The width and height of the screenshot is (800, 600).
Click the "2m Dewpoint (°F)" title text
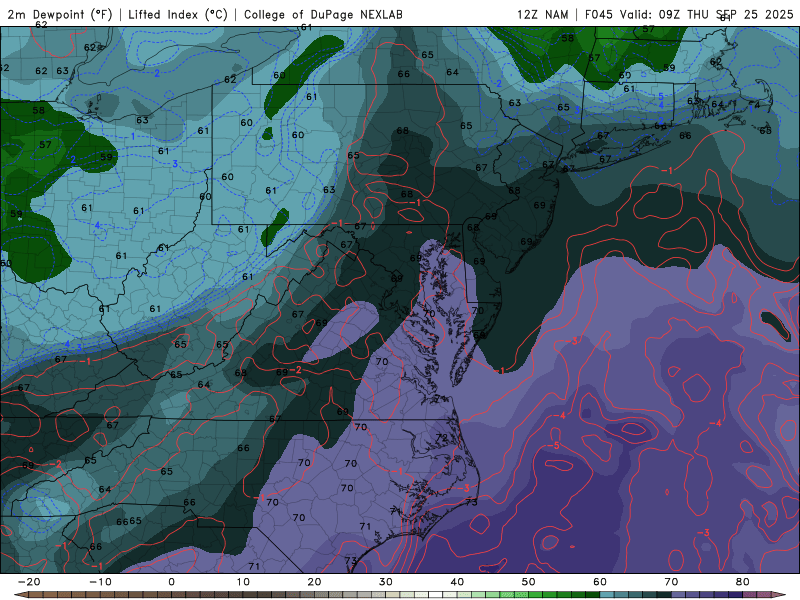tap(59, 15)
